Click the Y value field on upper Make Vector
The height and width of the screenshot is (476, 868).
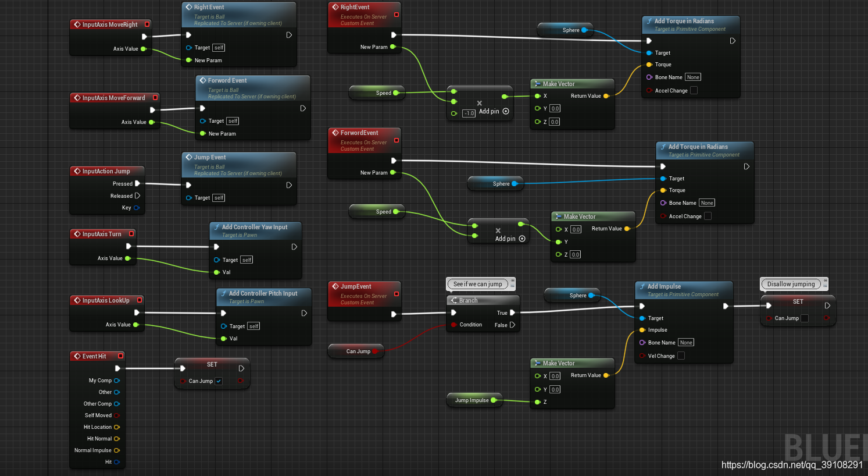(x=555, y=108)
